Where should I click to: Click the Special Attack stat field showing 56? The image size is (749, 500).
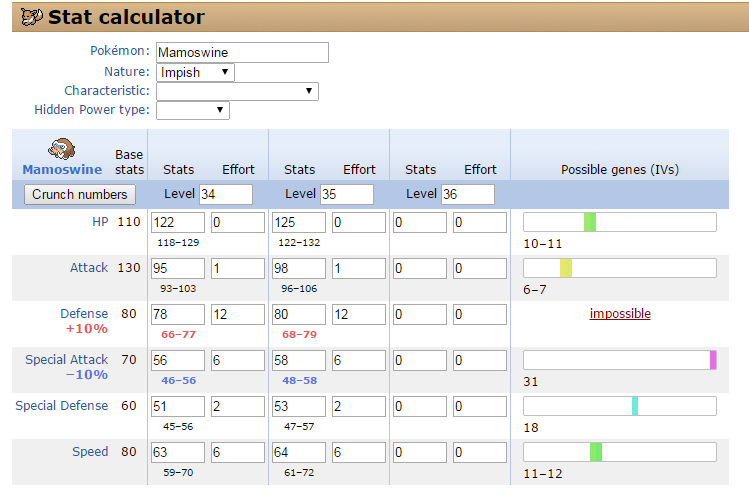(x=178, y=361)
